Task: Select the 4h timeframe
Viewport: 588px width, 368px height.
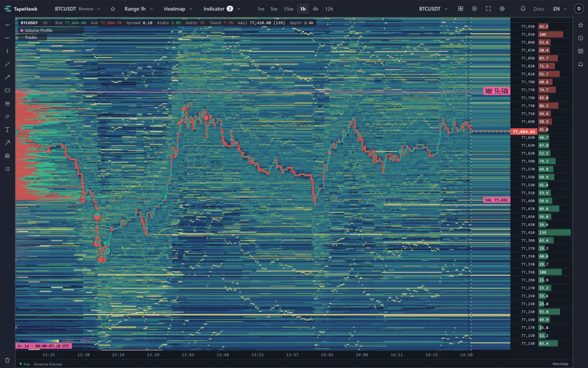Action: pyautogui.click(x=315, y=9)
